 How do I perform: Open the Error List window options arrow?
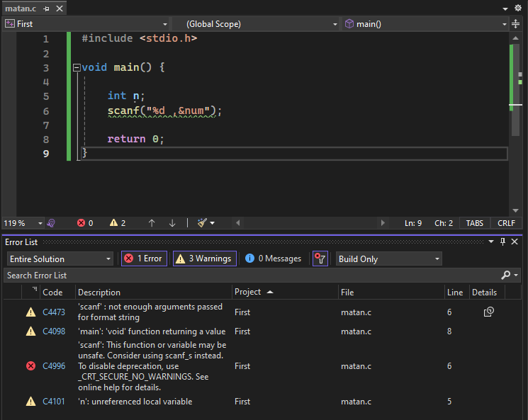click(491, 242)
